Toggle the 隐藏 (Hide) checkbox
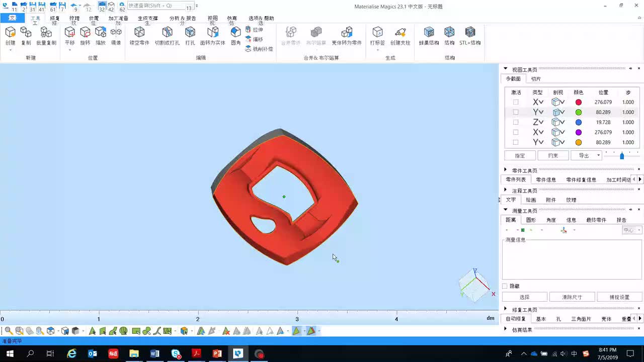The image size is (644, 362). point(505,286)
